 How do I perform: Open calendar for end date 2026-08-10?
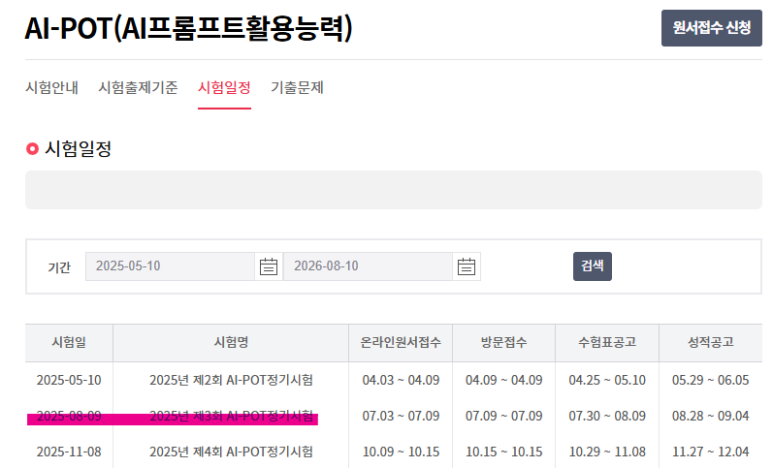(466, 266)
